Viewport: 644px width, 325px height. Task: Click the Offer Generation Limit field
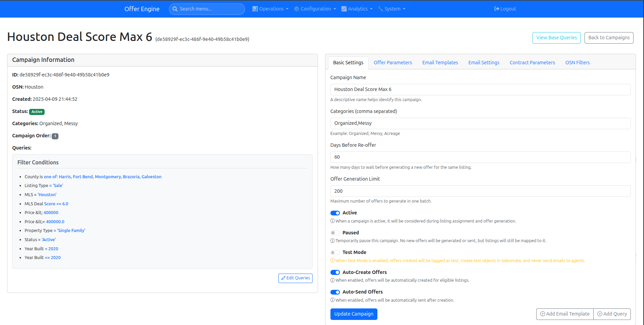point(480,191)
